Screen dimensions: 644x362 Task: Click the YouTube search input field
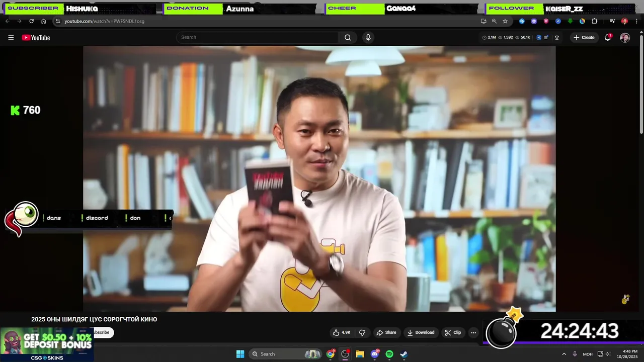click(x=258, y=37)
